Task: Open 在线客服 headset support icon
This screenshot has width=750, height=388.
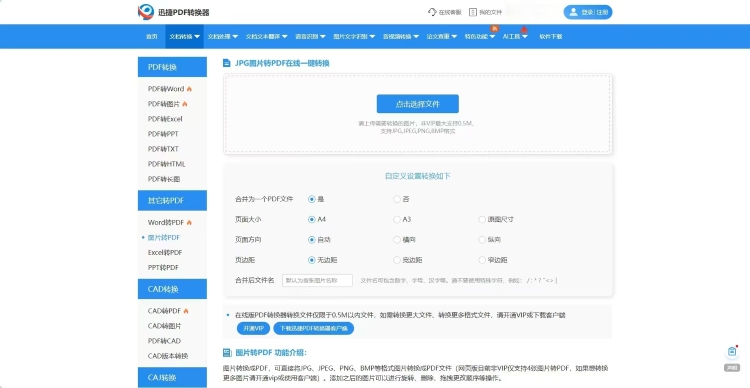Action: pos(432,12)
